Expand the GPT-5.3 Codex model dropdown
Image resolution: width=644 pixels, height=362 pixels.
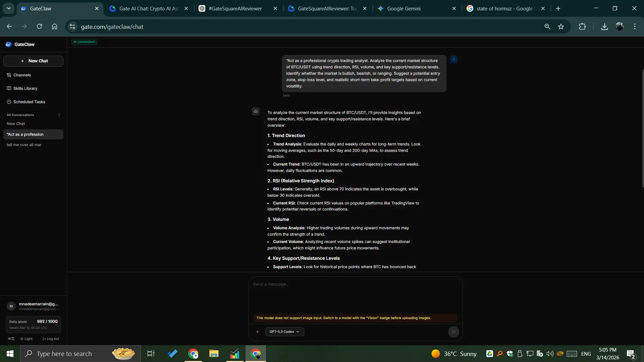click(284, 331)
